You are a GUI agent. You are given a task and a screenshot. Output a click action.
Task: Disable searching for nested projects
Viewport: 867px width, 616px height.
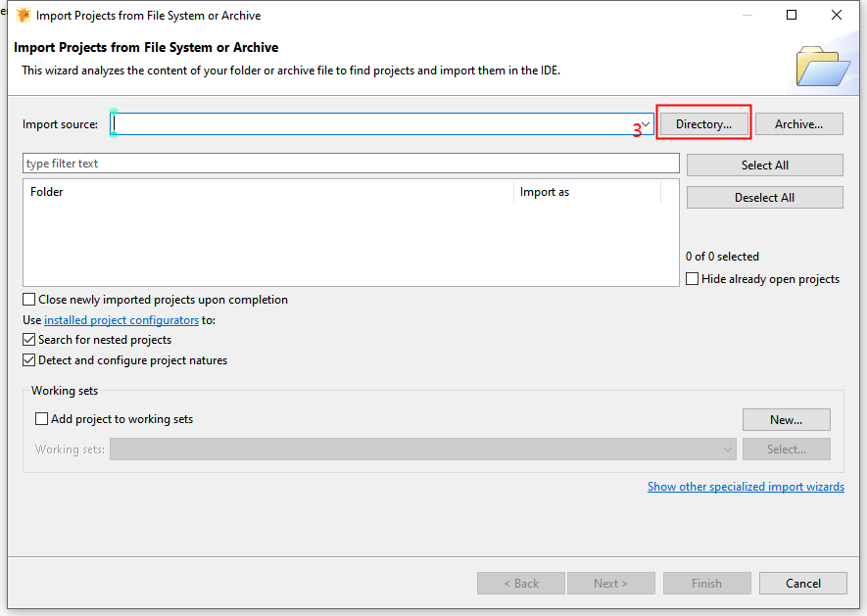point(28,339)
